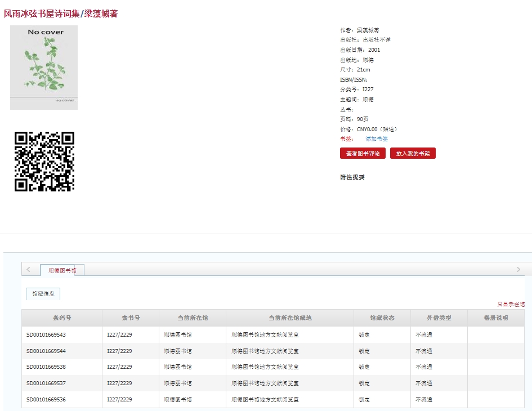Click barcode SD00101669537

click(x=46, y=383)
